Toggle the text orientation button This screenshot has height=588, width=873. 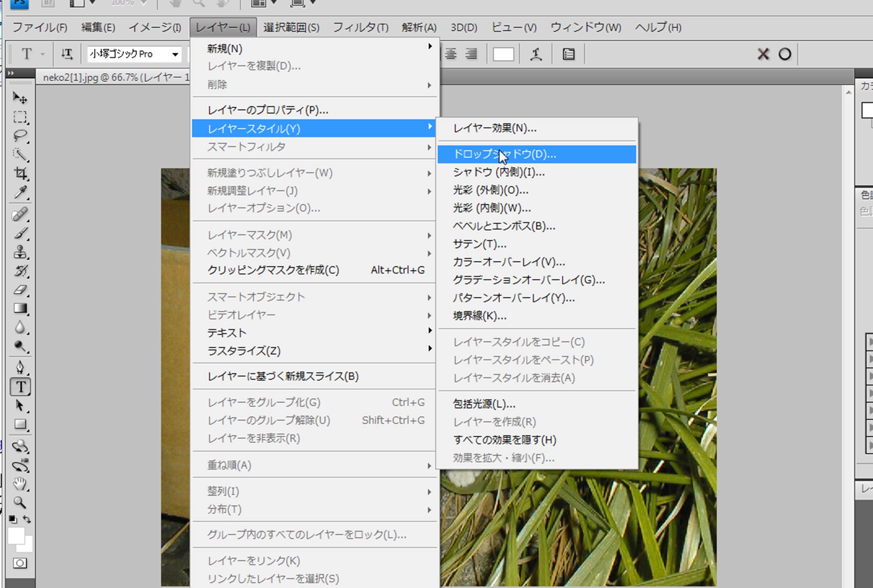tap(67, 55)
